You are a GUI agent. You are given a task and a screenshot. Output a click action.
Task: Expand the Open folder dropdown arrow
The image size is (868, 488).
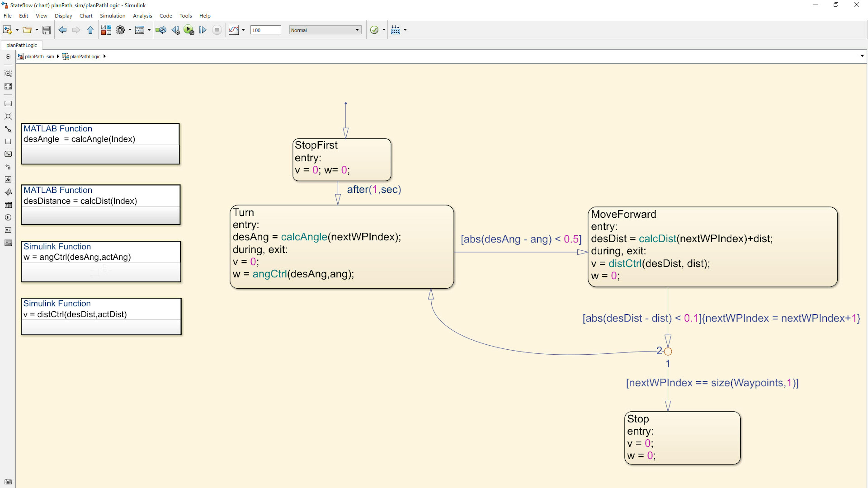(x=37, y=30)
